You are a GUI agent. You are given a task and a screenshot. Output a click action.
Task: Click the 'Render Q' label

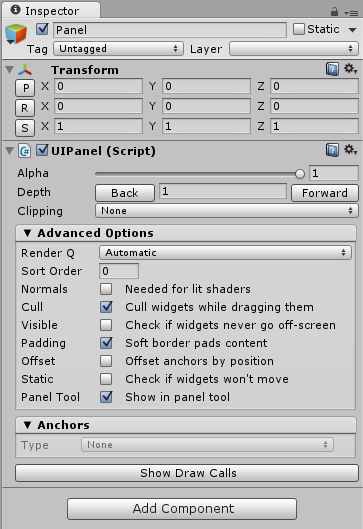pos(48,253)
